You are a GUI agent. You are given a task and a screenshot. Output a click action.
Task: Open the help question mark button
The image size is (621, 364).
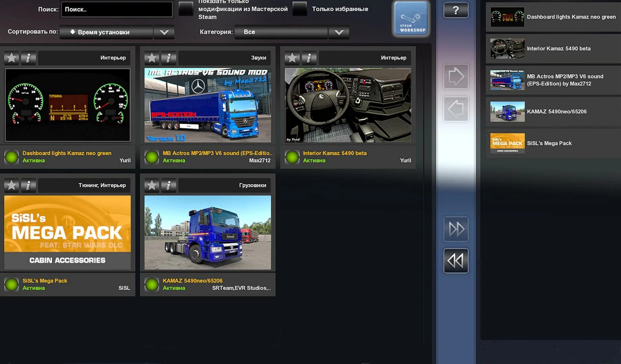pos(456,10)
